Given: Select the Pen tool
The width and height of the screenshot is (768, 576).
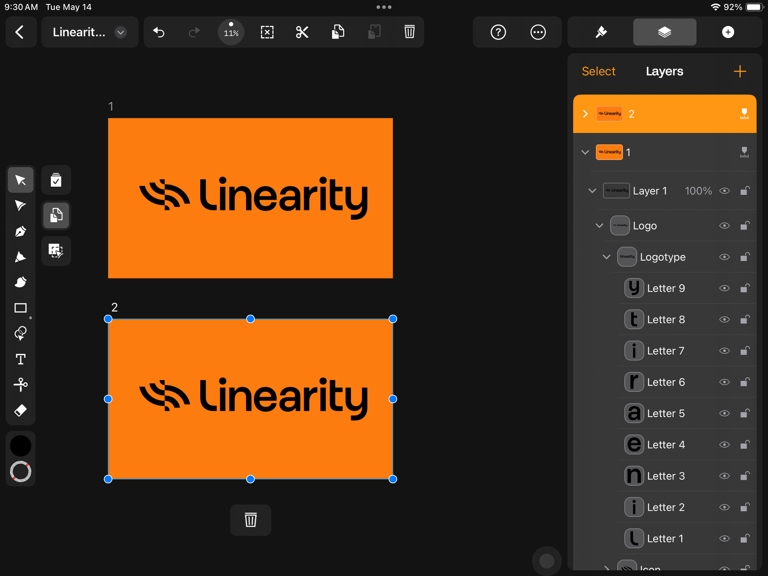Looking at the screenshot, I should point(20,231).
